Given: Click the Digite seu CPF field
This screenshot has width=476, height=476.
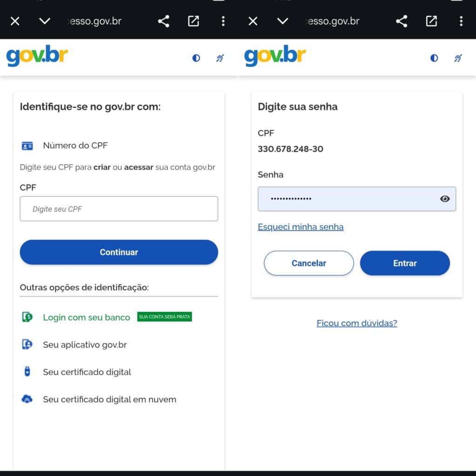Looking at the screenshot, I should 119,209.
